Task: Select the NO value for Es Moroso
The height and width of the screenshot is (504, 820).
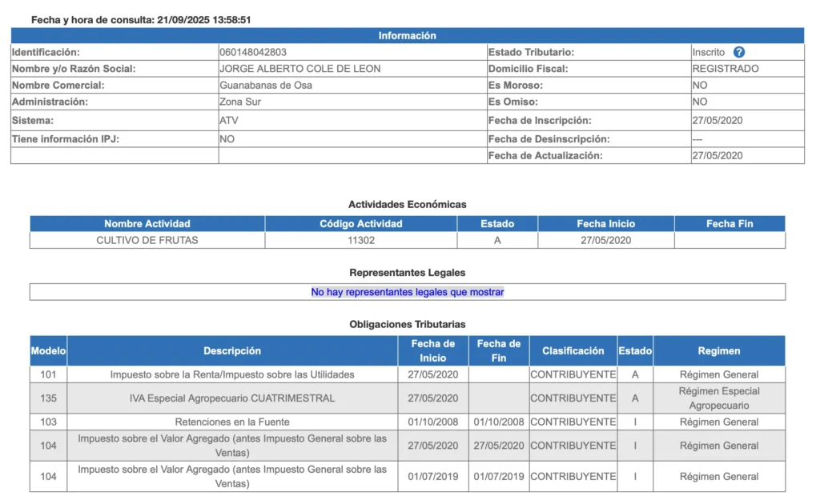Action: click(700, 85)
